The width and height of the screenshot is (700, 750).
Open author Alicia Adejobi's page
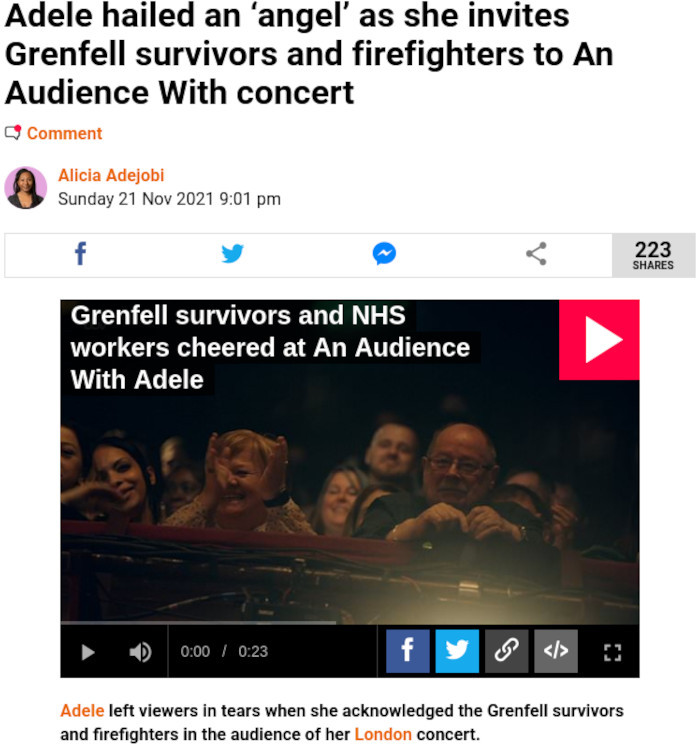(x=111, y=176)
